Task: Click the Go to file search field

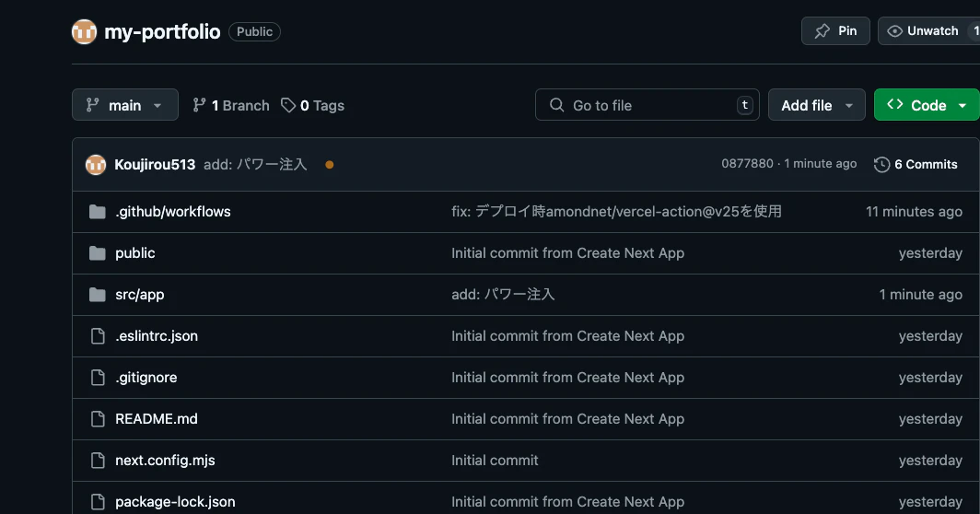Action: coord(647,105)
